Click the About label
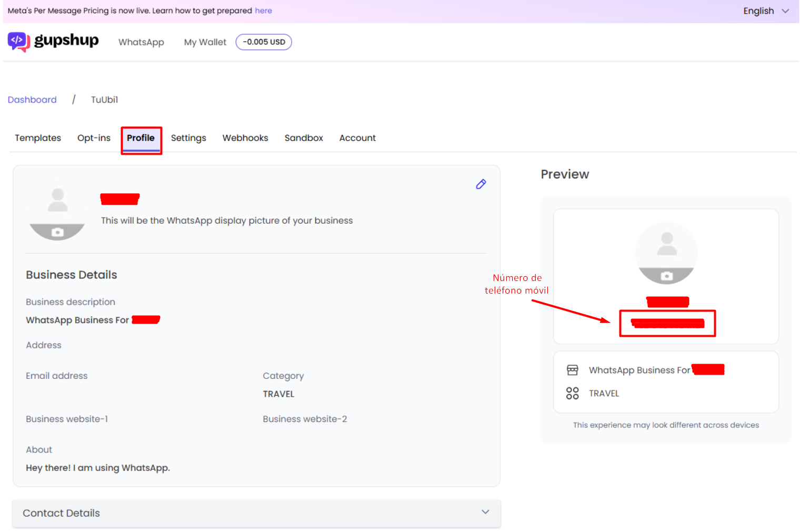 pos(39,450)
